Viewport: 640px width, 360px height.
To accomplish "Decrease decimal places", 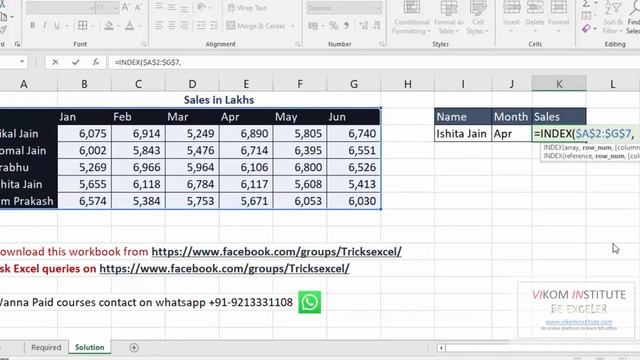I will (x=376, y=26).
